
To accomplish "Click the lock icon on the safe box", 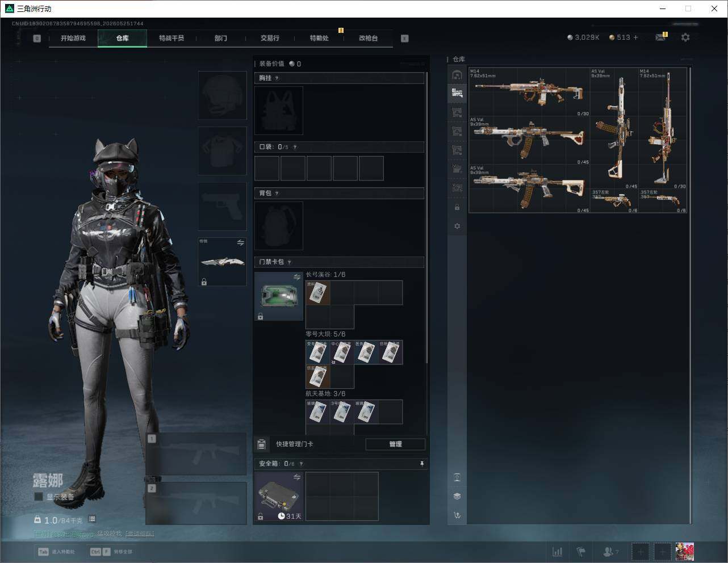I will tap(260, 516).
